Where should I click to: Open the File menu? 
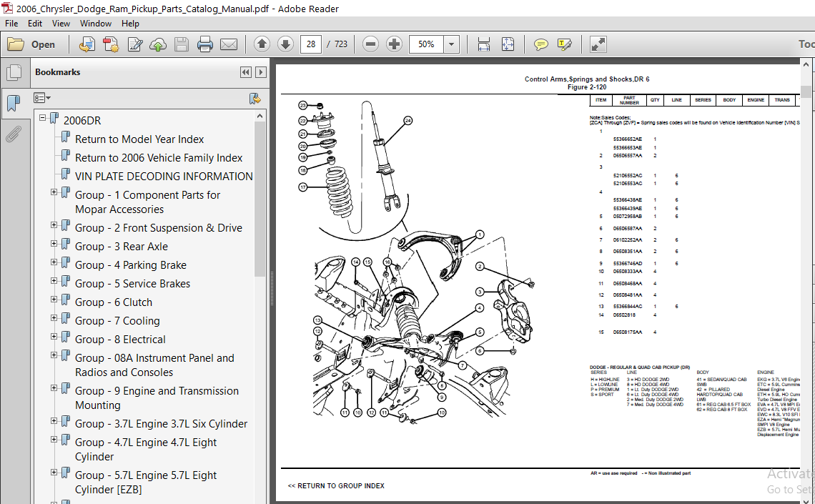(x=11, y=24)
